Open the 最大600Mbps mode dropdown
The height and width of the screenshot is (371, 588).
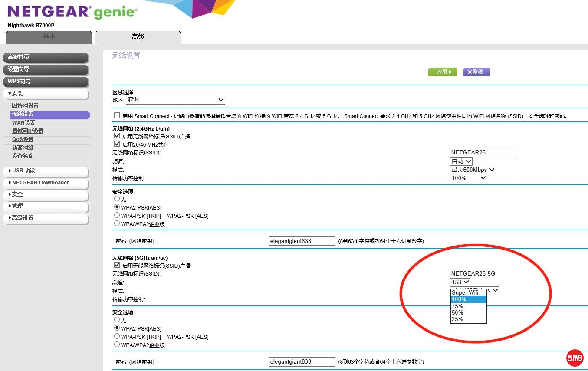coord(473,170)
